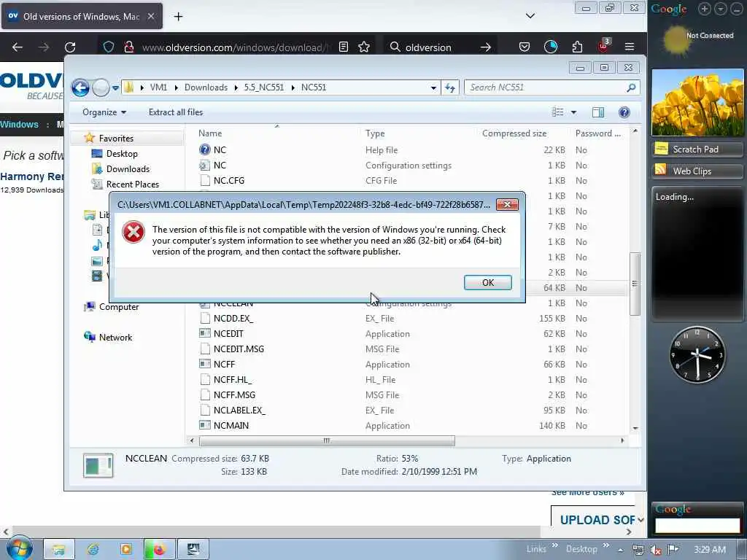Screen dimensions: 747x560
Task: Open the taskbar clock showing 3:29 AM
Action: 709,550
